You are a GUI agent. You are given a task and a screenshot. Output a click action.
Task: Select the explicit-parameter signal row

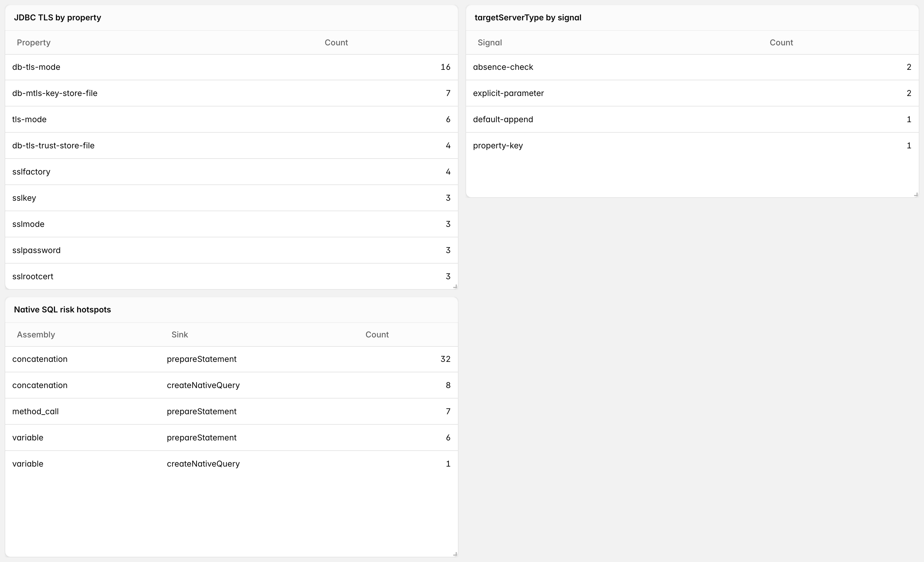coord(692,93)
